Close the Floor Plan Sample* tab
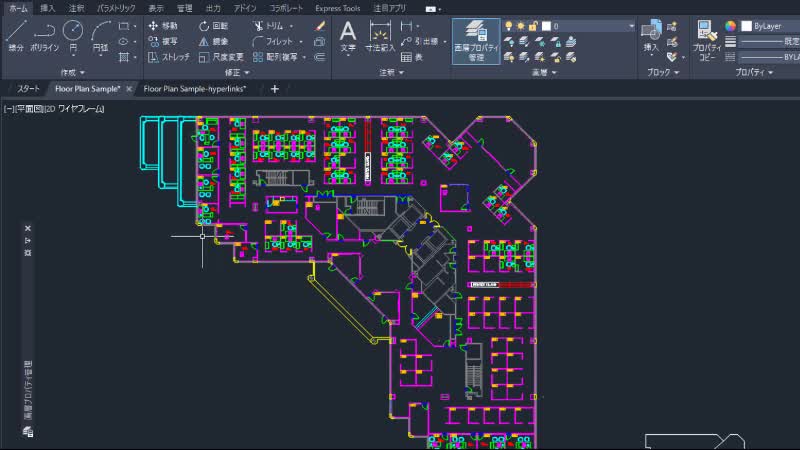This screenshot has height=450, width=800. 129,89
